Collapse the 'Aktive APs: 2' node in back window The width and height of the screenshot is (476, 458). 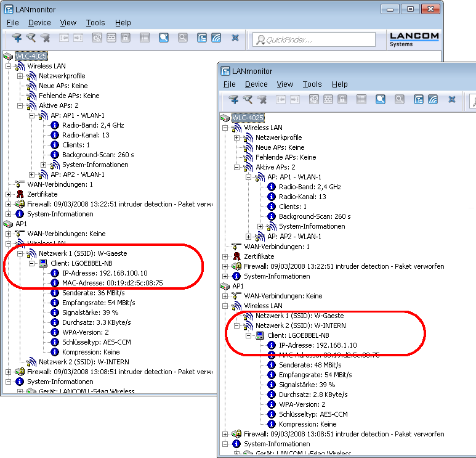(20, 105)
